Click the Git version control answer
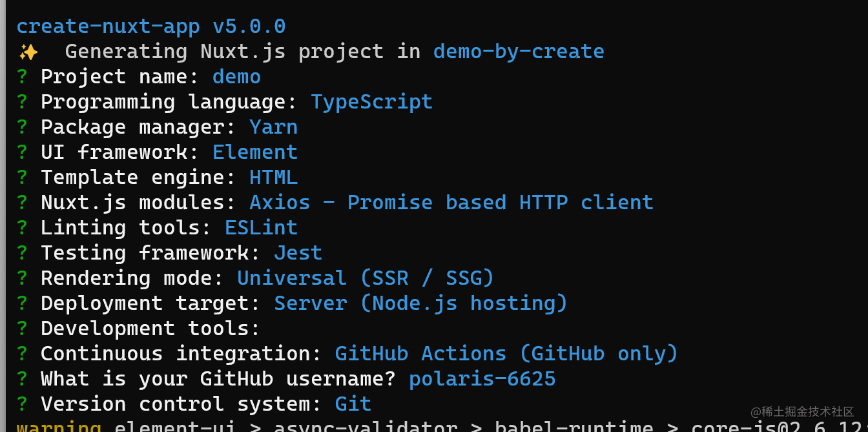The height and width of the screenshot is (432, 868). pos(353,404)
